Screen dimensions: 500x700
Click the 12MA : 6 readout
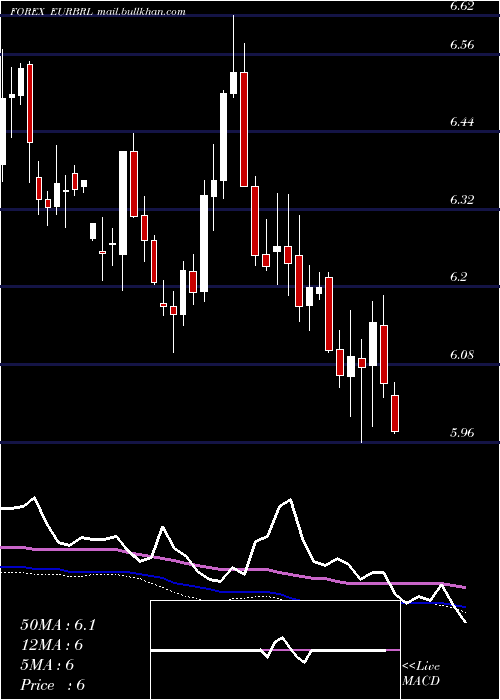[52, 645]
